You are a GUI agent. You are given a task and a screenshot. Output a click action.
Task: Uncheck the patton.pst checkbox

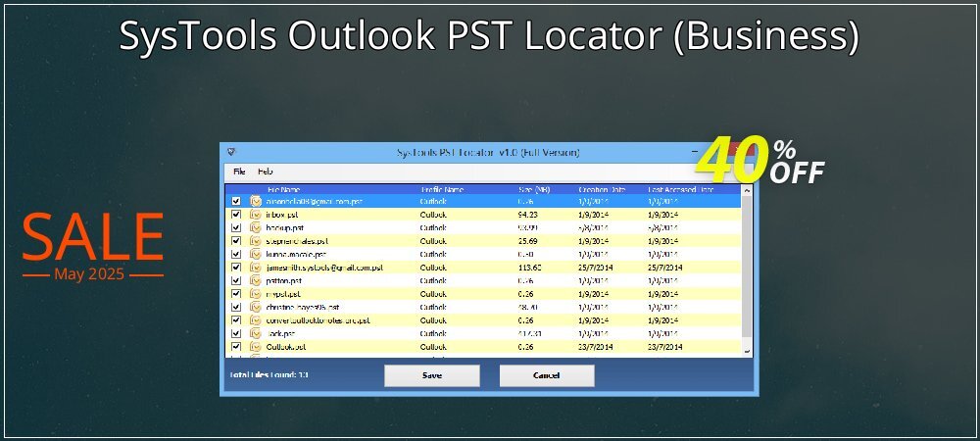235,280
